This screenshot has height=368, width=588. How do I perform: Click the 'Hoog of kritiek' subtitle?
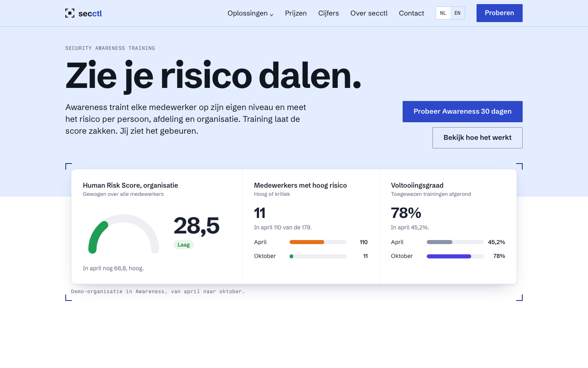click(x=272, y=194)
